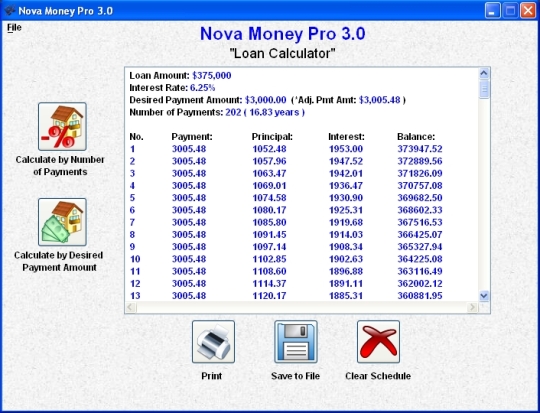
Task: Click interest 1942.01 in row 3
Action: [346, 173]
